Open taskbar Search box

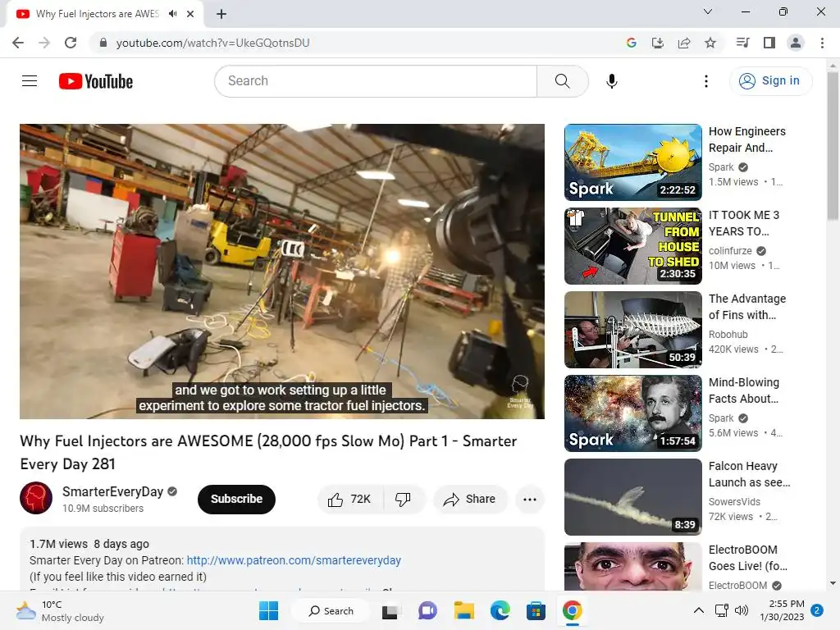pos(331,610)
